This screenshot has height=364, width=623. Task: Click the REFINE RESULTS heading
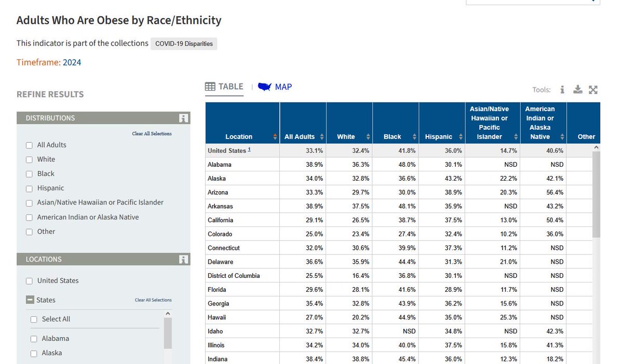click(50, 95)
